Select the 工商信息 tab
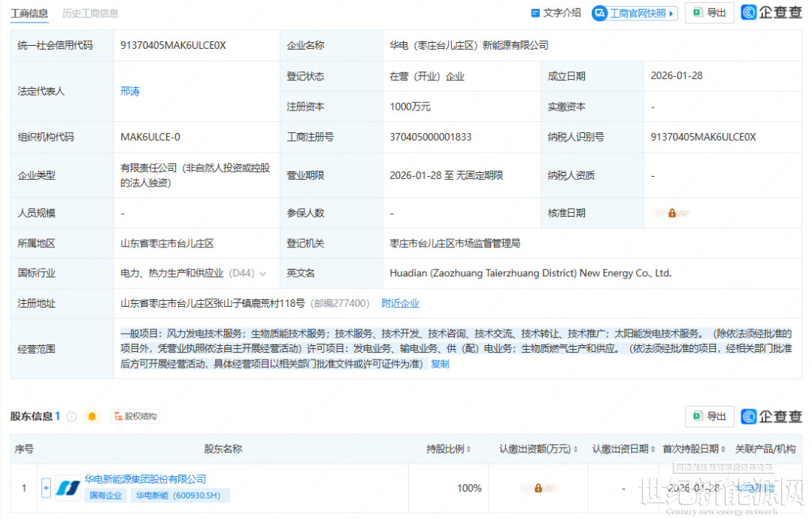This screenshot has height=519, width=812. pos(29,13)
